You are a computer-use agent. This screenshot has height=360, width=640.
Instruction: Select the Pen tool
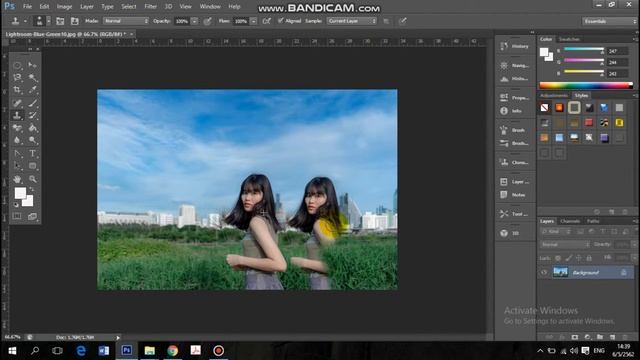[17, 153]
